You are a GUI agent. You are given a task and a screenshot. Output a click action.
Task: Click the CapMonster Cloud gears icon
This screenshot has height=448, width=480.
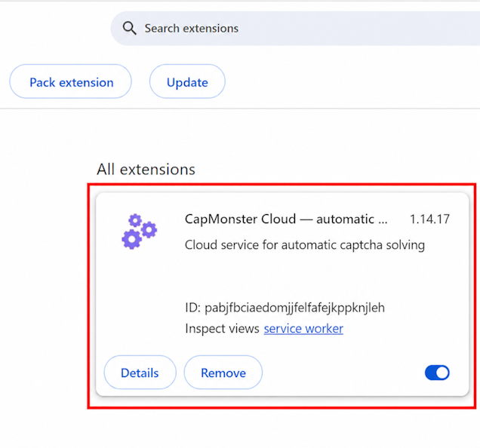[140, 232]
